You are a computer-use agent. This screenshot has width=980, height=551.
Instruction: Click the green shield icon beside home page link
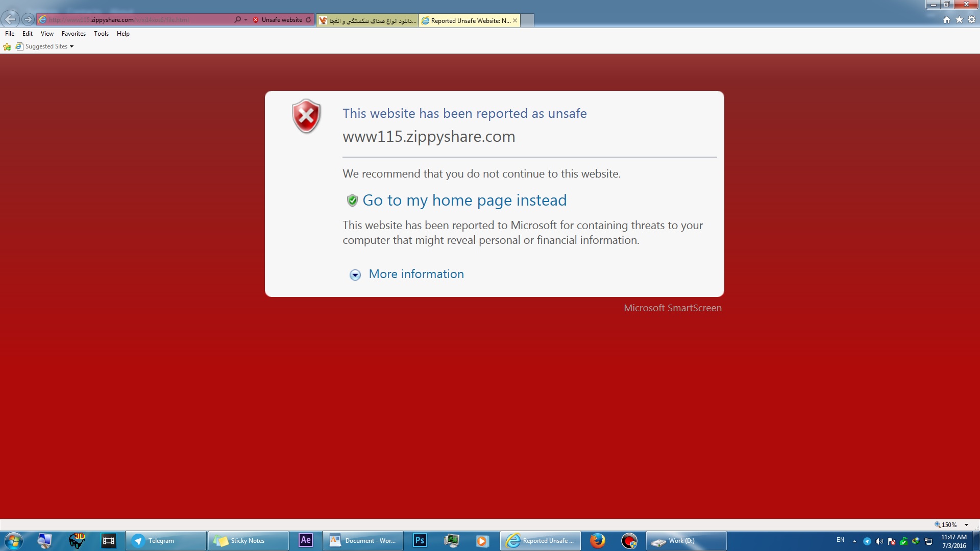pos(352,201)
